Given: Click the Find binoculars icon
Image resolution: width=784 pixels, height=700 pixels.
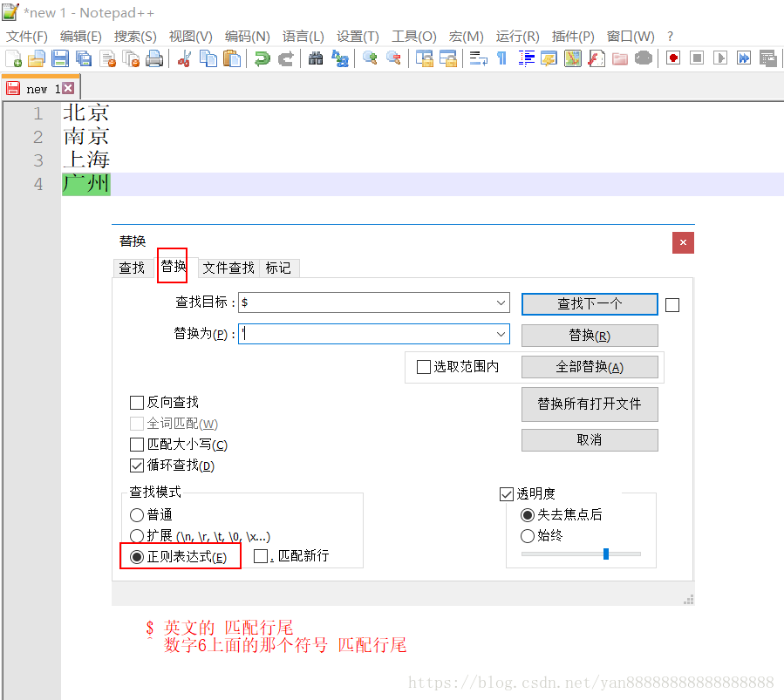Looking at the screenshot, I should (316, 59).
